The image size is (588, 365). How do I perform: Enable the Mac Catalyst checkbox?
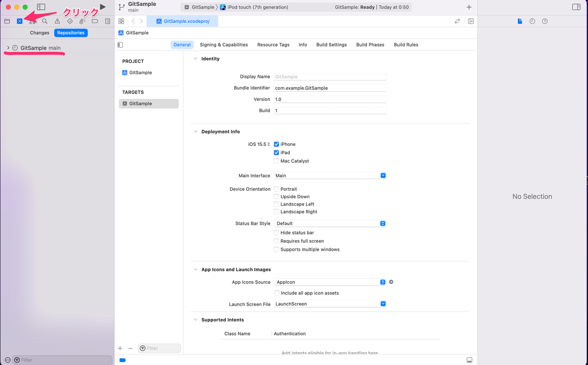pos(276,161)
